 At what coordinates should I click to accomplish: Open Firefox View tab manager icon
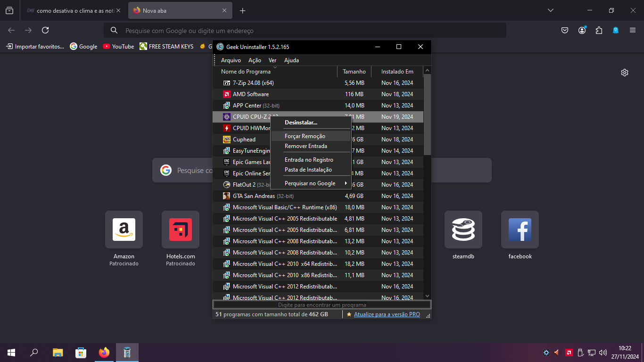pyautogui.click(x=9, y=10)
